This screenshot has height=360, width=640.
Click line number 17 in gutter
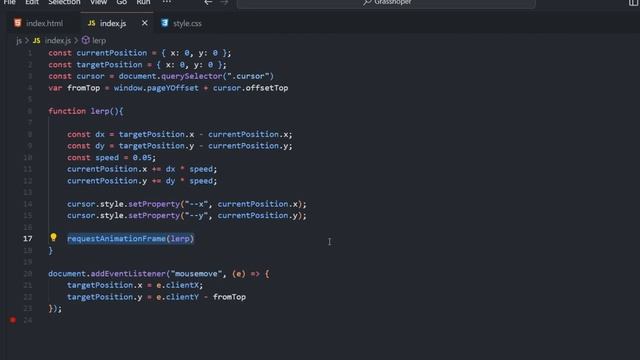27,238
